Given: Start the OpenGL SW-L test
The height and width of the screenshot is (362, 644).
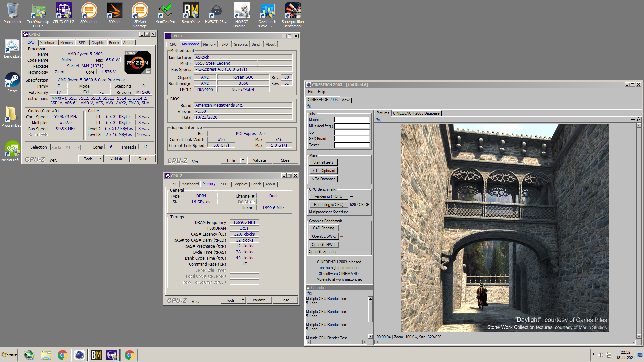Looking at the screenshot, I should 324,236.
